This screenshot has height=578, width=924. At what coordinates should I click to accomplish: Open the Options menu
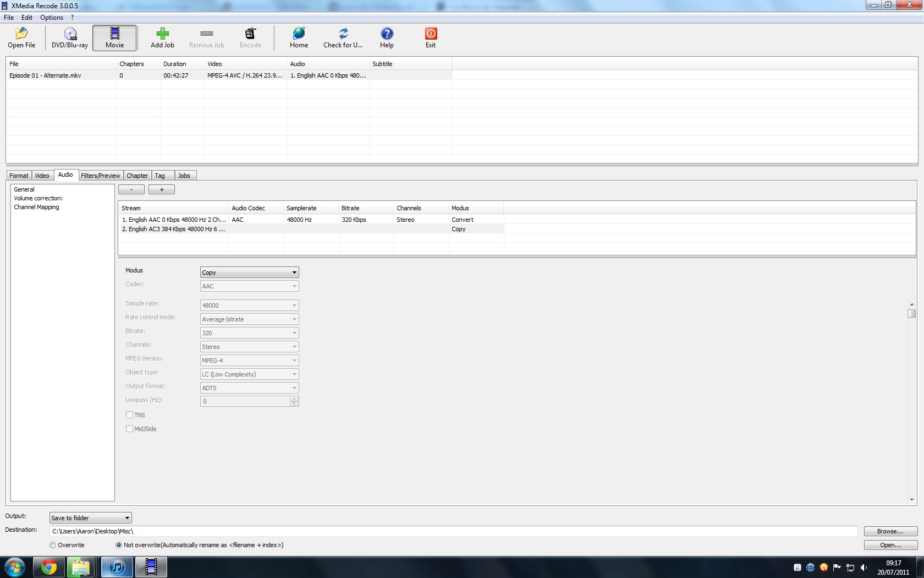pyautogui.click(x=52, y=18)
